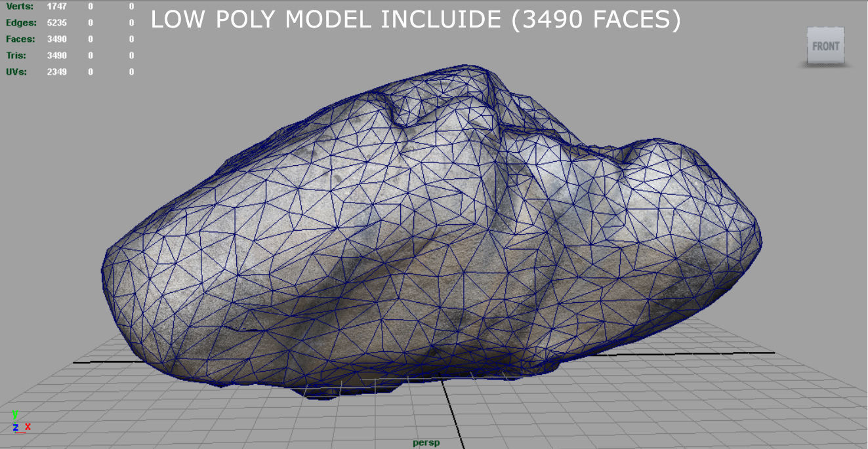Select the 'Edges:' heads-up display label
This screenshot has height=449, width=868.
coord(20,22)
